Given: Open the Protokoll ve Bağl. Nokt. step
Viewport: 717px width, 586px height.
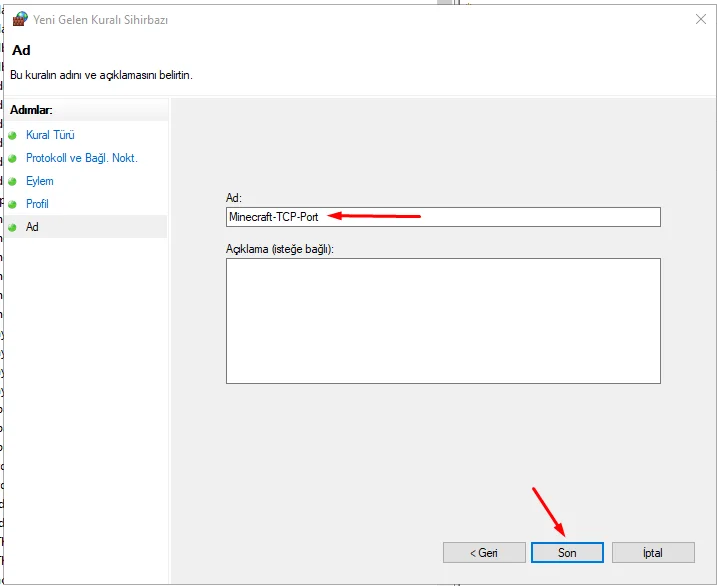Looking at the screenshot, I should pos(81,158).
